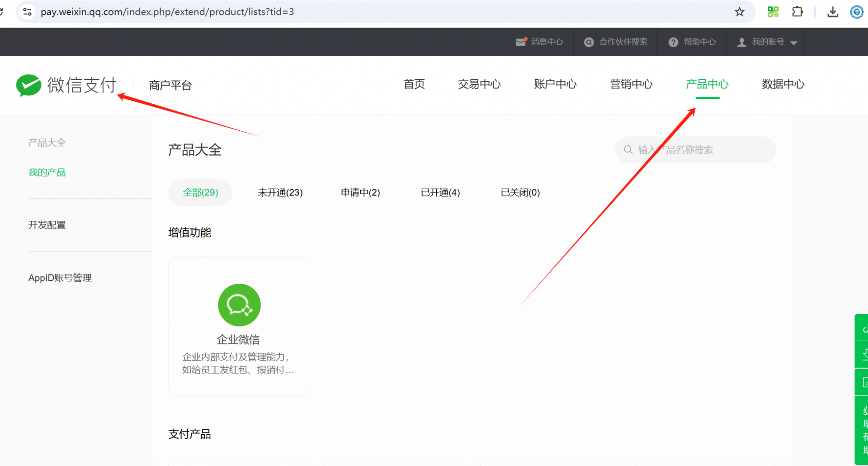
Task: Click the 帮助中心 link
Action: 699,42
